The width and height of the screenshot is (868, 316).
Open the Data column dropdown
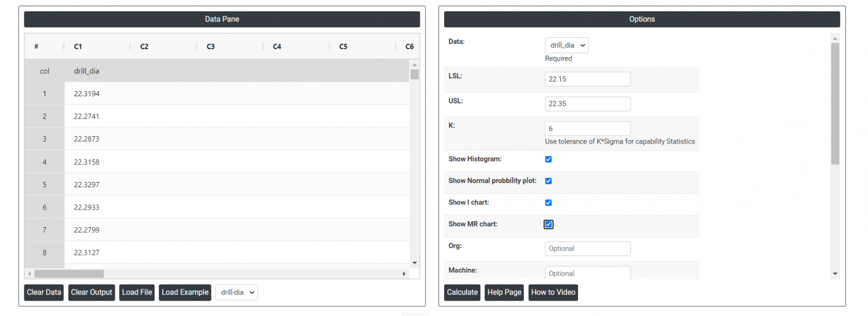pyautogui.click(x=566, y=45)
